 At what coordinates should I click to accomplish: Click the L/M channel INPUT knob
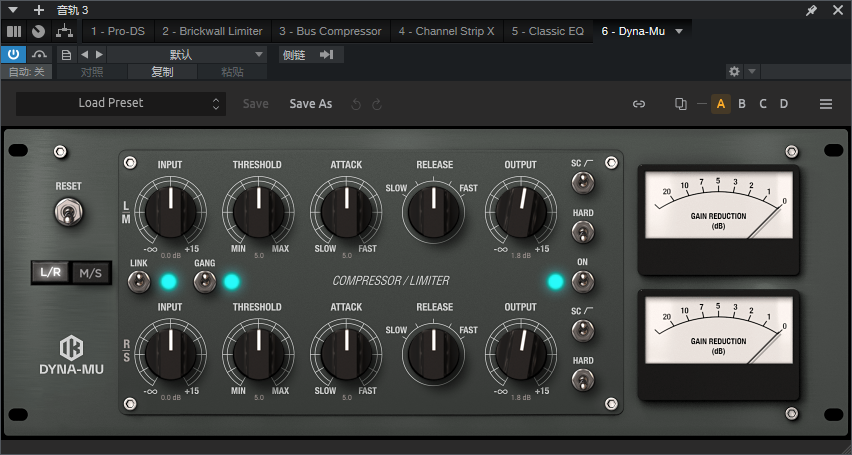coord(171,211)
